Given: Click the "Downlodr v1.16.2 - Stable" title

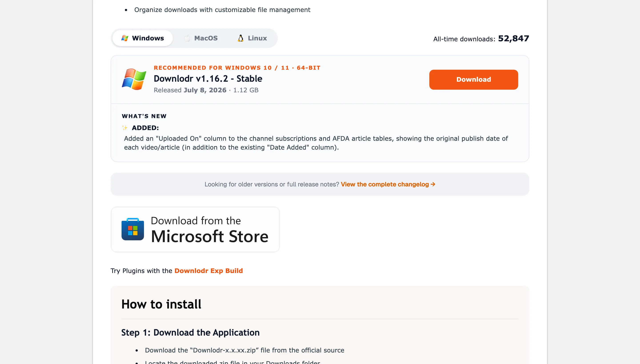Looking at the screenshot, I should tap(208, 79).
